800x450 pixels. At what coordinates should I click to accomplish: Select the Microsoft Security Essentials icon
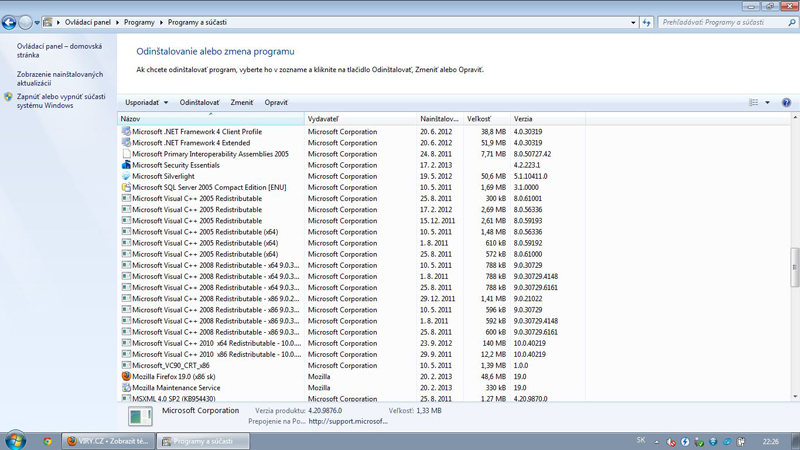(x=126, y=165)
